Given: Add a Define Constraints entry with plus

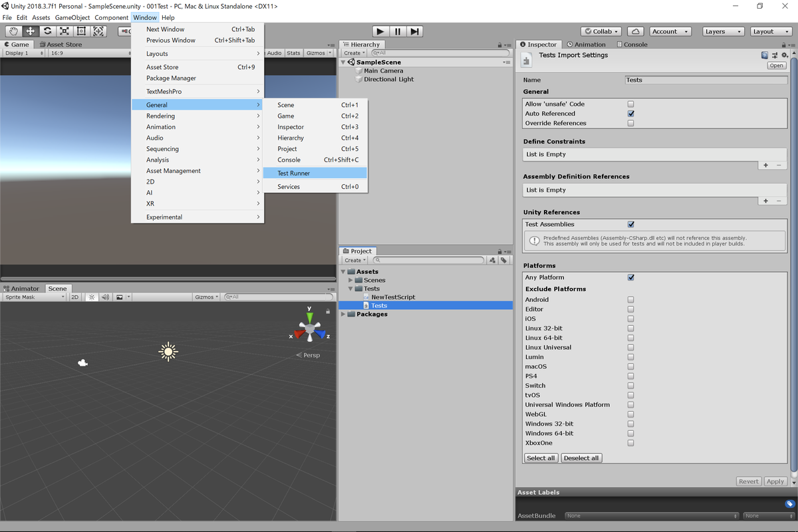Looking at the screenshot, I should coord(765,165).
